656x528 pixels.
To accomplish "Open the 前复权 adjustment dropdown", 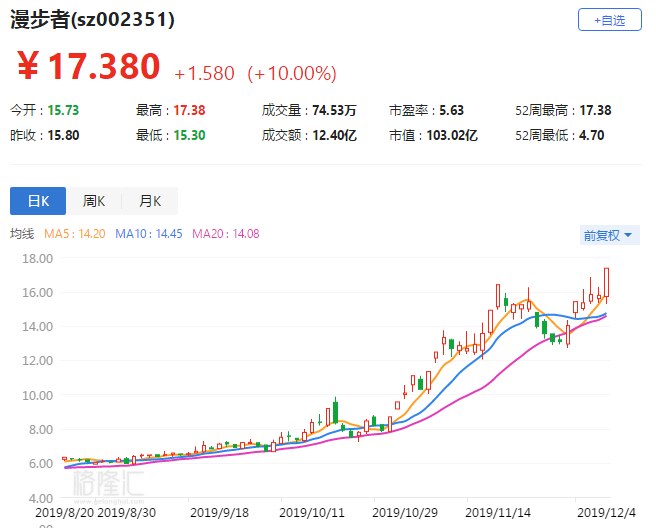I will click(610, 235).
